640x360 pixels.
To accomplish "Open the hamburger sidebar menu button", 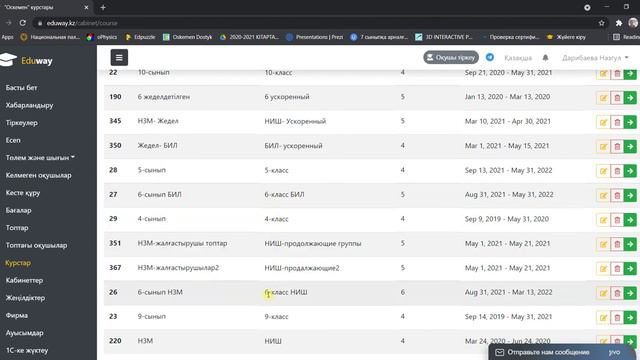I will tap(119, 58).
